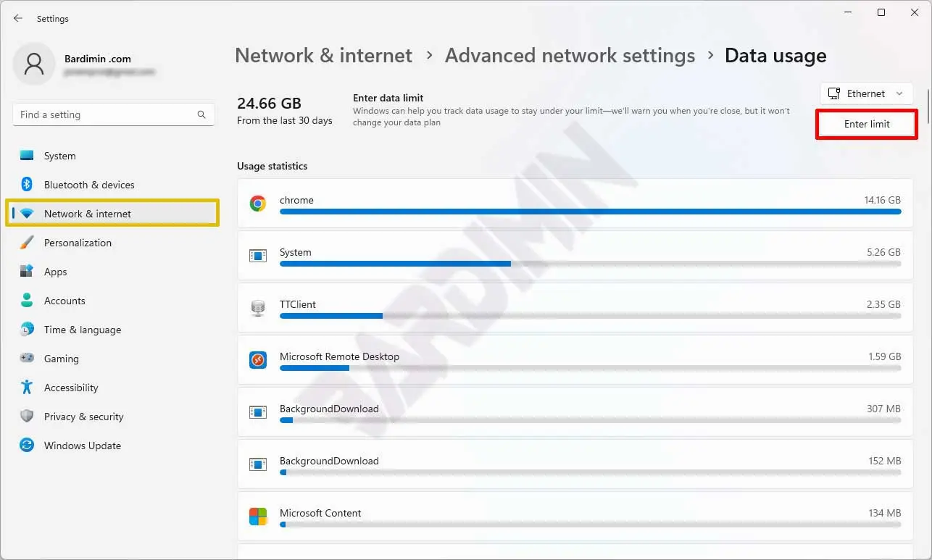This screenshot has height=560, width=932.
Task: Click the TTClient app icon
Action: (x=257, y=308)
